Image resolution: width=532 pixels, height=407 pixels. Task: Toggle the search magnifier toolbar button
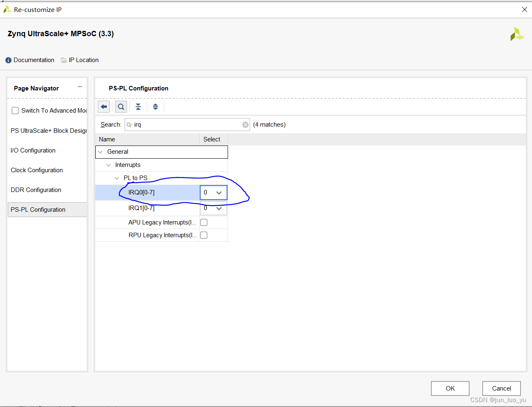[x=121, y=107]
